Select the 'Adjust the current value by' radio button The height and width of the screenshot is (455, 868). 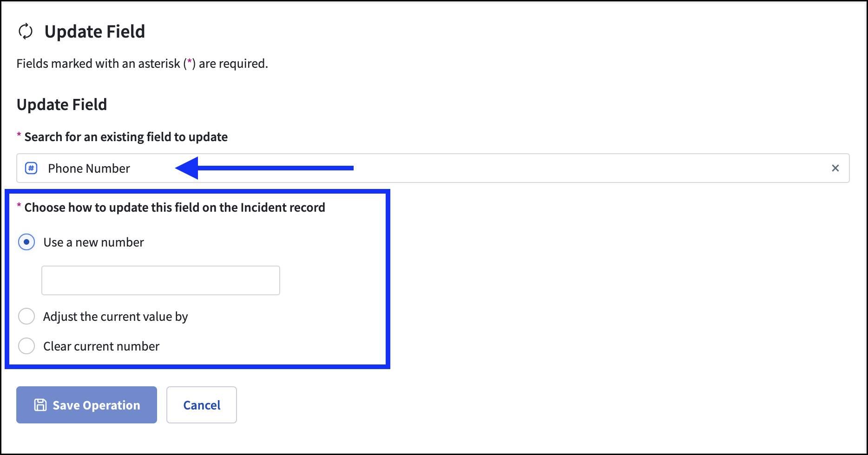(x=26, y=317)
